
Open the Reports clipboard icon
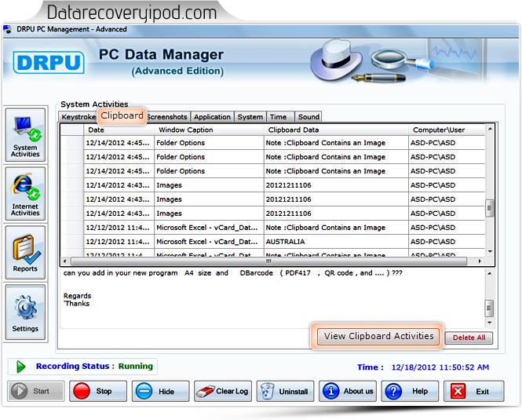pyautogui.click(x=25, y=253)
